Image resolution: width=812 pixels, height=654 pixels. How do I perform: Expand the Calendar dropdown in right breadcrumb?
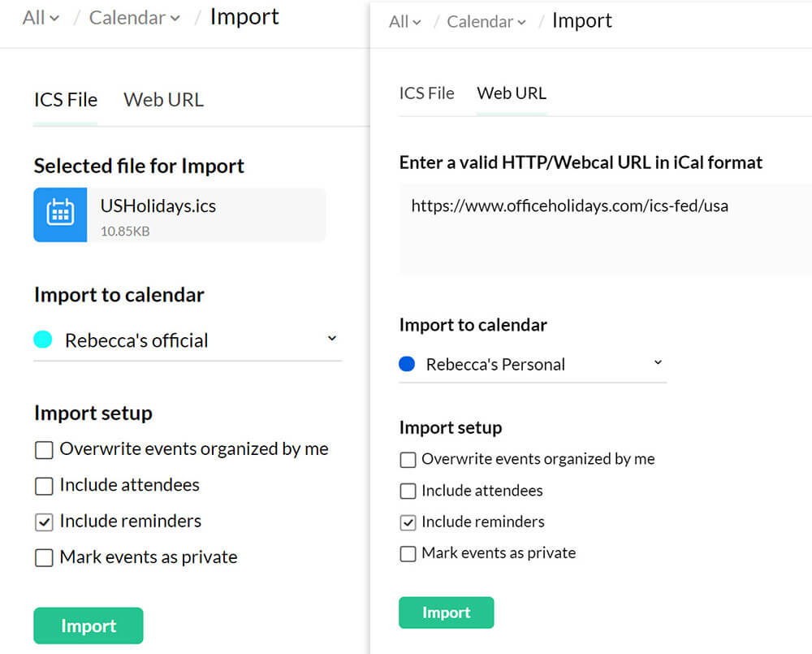coord(486,22)
